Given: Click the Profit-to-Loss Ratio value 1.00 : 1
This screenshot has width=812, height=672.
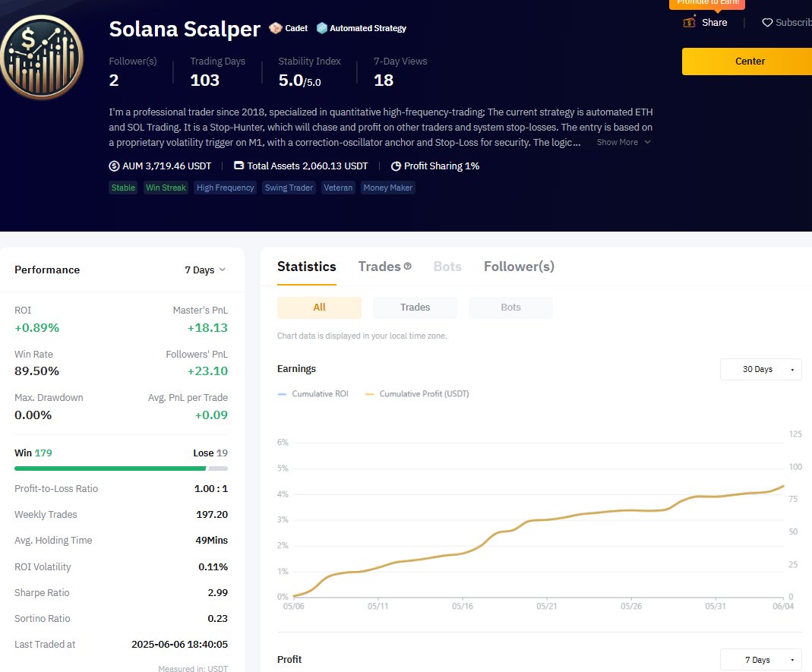Looking at the screenshot, I should [x=210, y=489].
